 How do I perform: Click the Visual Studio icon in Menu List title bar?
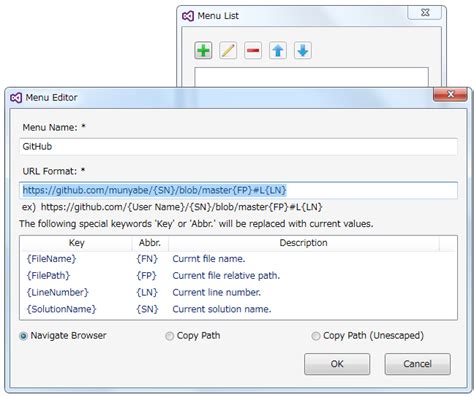(x=188, y=16)
